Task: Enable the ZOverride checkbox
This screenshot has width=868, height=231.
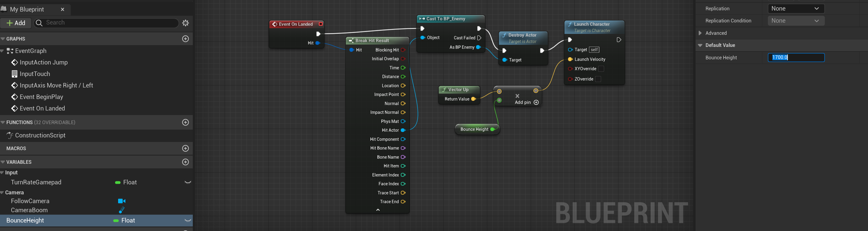Action: coord(598,79)
